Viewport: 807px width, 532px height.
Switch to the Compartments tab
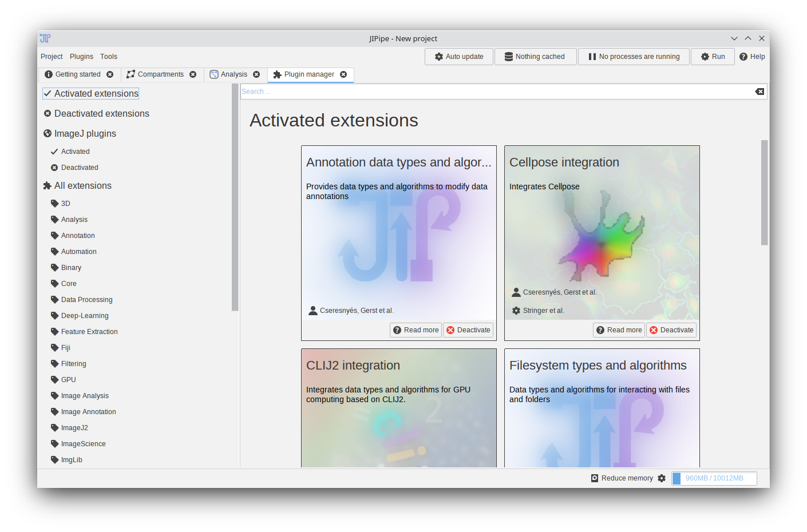click(x=160, y=74)
